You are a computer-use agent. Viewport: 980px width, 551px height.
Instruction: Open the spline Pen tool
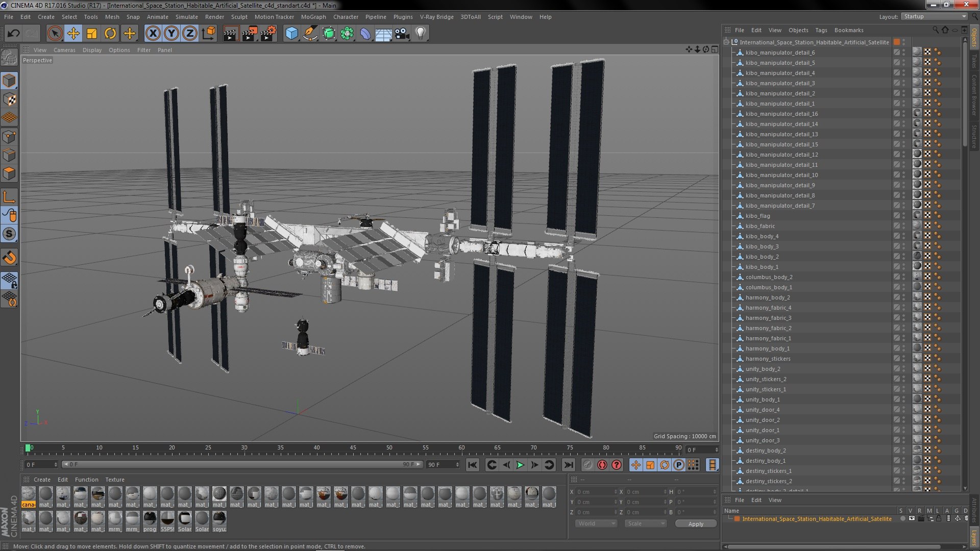(x=310, y=34)
